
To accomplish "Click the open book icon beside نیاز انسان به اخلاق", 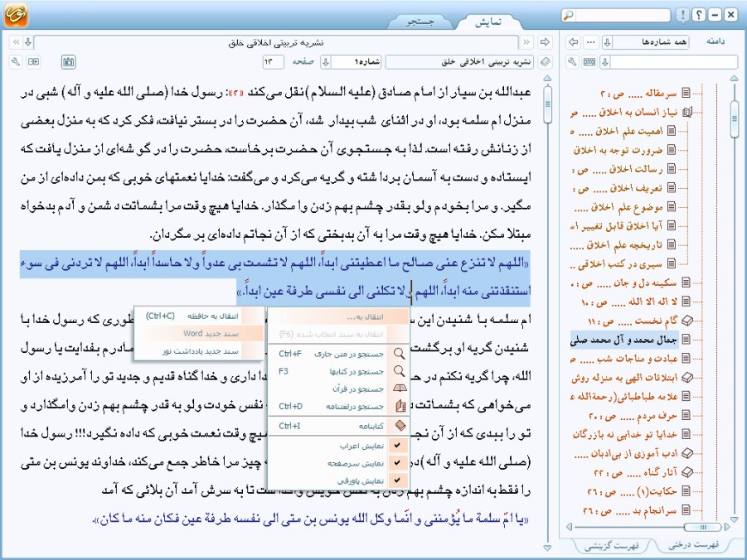I will click(686, 113).
